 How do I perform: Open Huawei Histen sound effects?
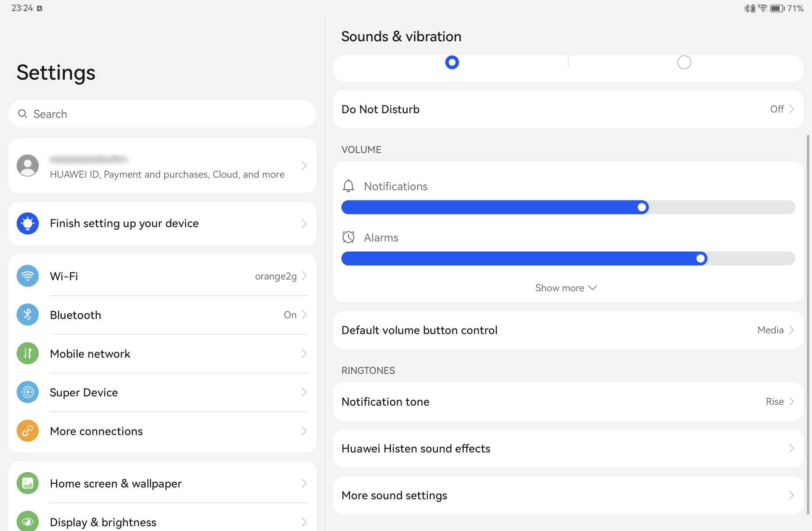[568, 448]
